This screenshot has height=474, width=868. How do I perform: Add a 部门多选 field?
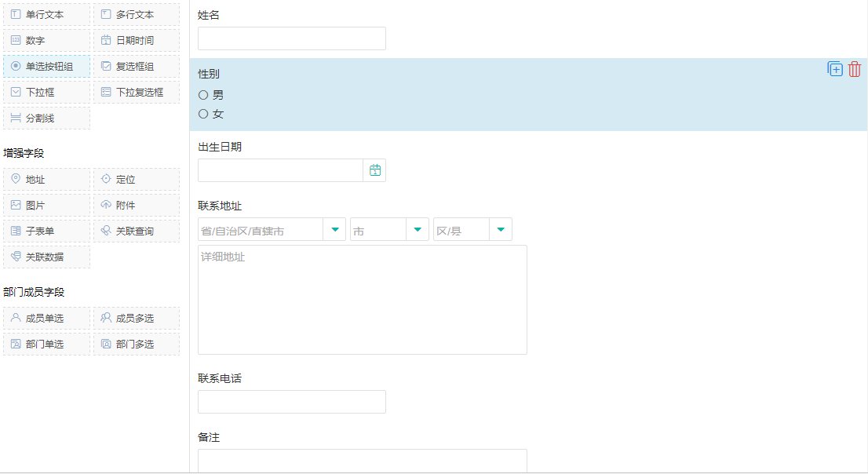click(135, 344)
